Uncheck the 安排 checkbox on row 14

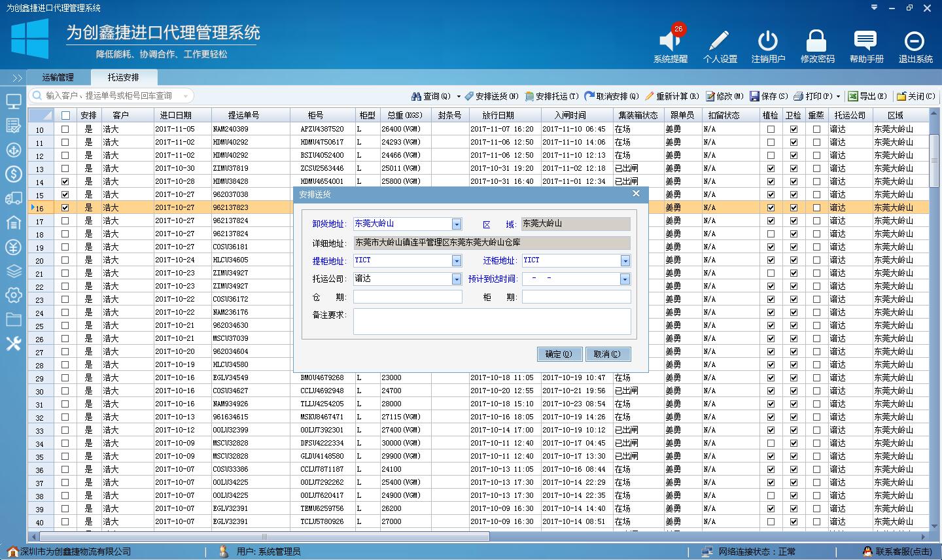pyautogui.click(x=63, y=181)
